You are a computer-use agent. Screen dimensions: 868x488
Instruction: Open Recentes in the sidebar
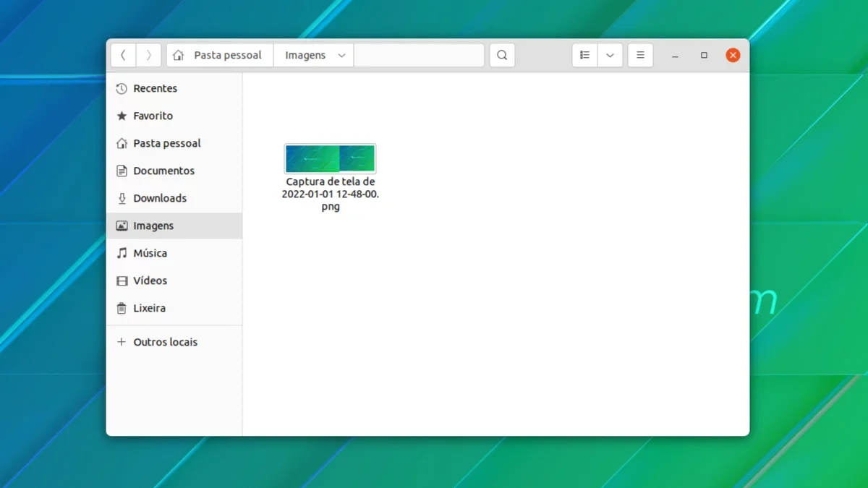[x=174, y=88]
